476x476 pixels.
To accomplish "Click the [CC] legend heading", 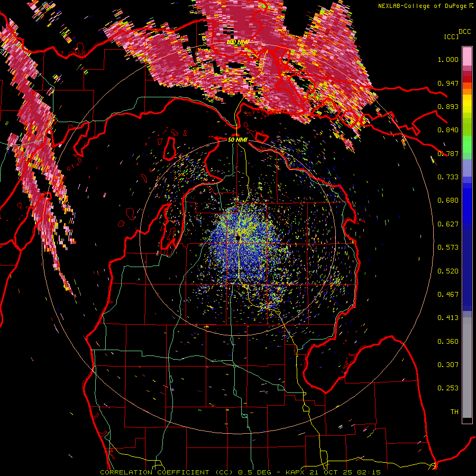I will [452, 36].
